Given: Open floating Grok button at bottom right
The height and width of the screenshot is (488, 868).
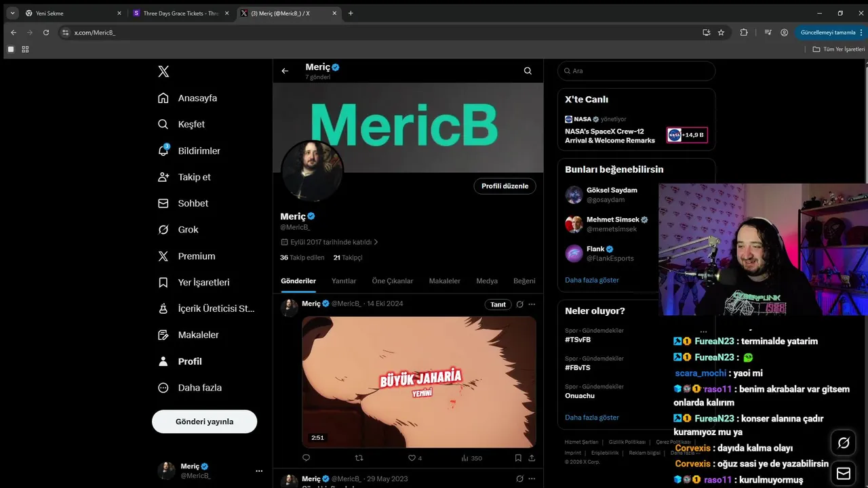Looking at the screenshot, I should pos(844,443).
